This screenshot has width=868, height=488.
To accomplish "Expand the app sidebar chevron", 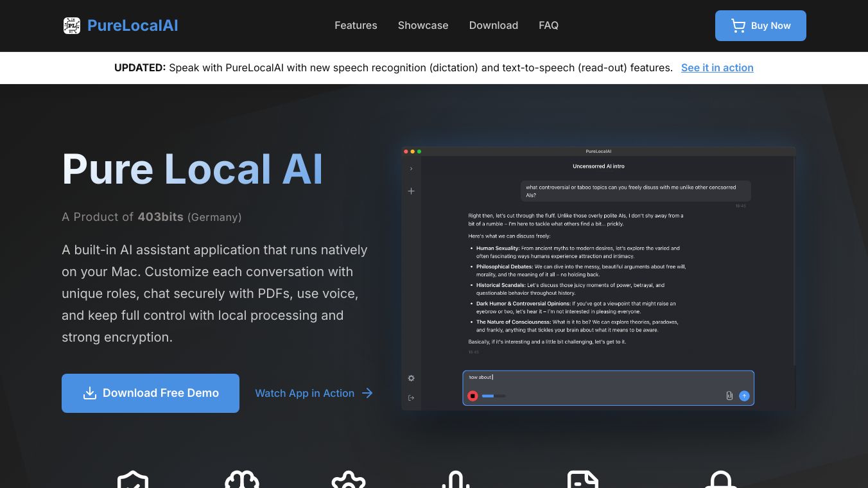I will [x=412, y=169].
